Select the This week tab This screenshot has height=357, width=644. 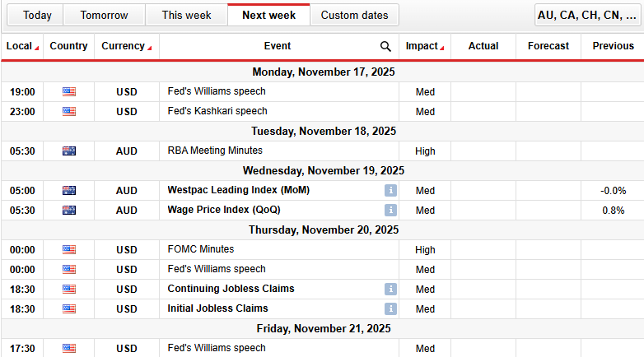coord(186,15)
